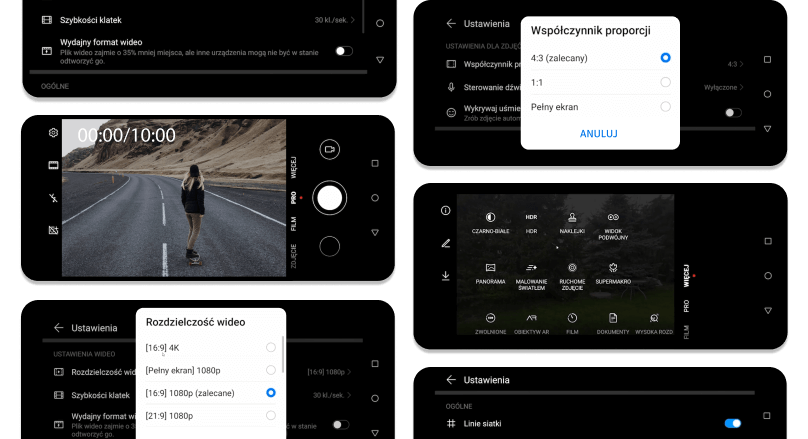
Task: Select the 1:1 aspect ratio radio
Action: click(665, 82)
